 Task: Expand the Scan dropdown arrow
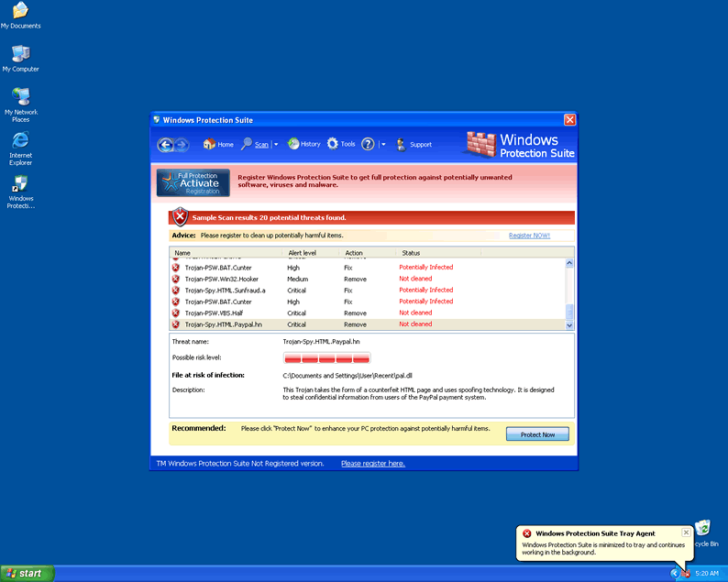coord(277,145)
